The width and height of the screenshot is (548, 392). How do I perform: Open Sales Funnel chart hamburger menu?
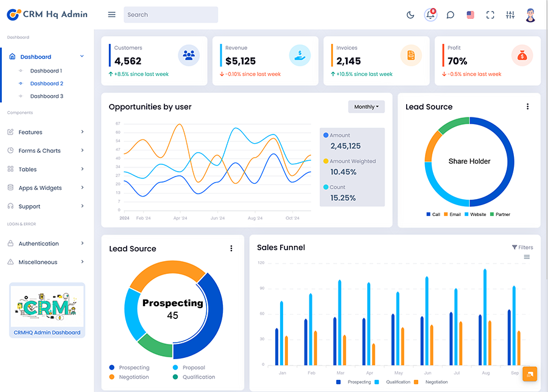[527, 257]
